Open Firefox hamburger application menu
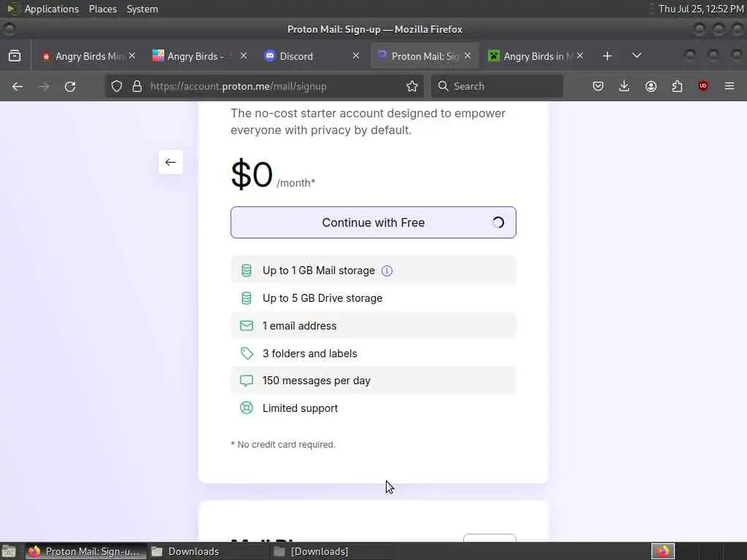Image resolution: width=747 pixels, height=560 pixels. point(729,86)
